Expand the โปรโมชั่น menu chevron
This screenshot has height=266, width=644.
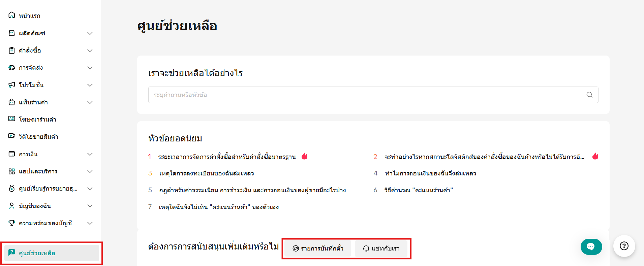(x=90, y=85)
